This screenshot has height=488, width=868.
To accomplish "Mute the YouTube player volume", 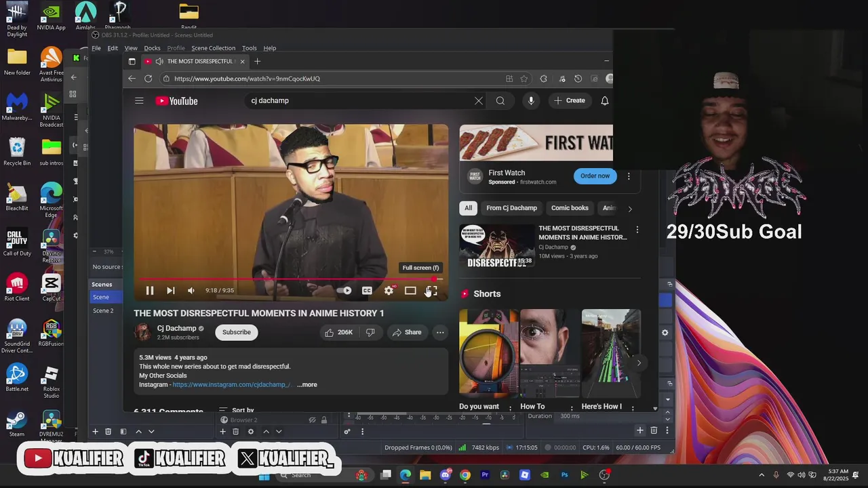I will coord(191,291).
